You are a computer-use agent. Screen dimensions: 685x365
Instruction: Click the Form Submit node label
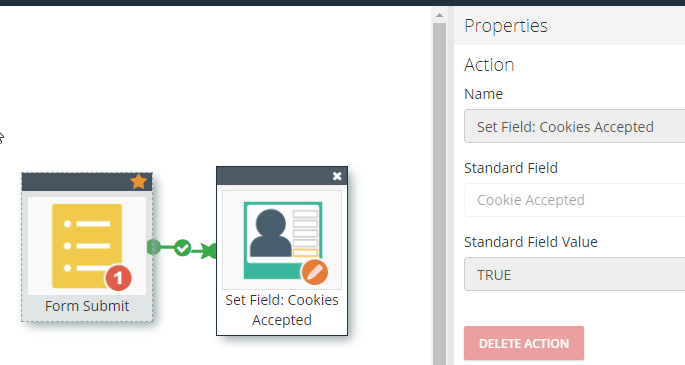pos(87,306)
